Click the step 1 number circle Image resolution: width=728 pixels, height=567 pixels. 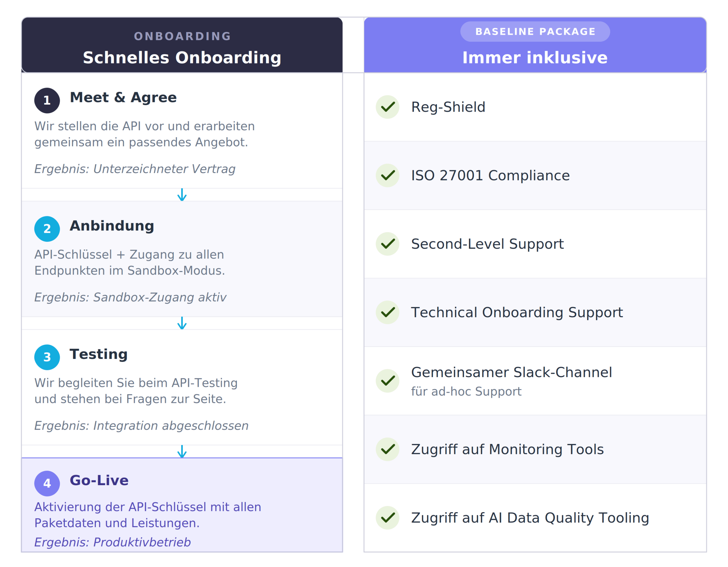[x=47, y=100]
